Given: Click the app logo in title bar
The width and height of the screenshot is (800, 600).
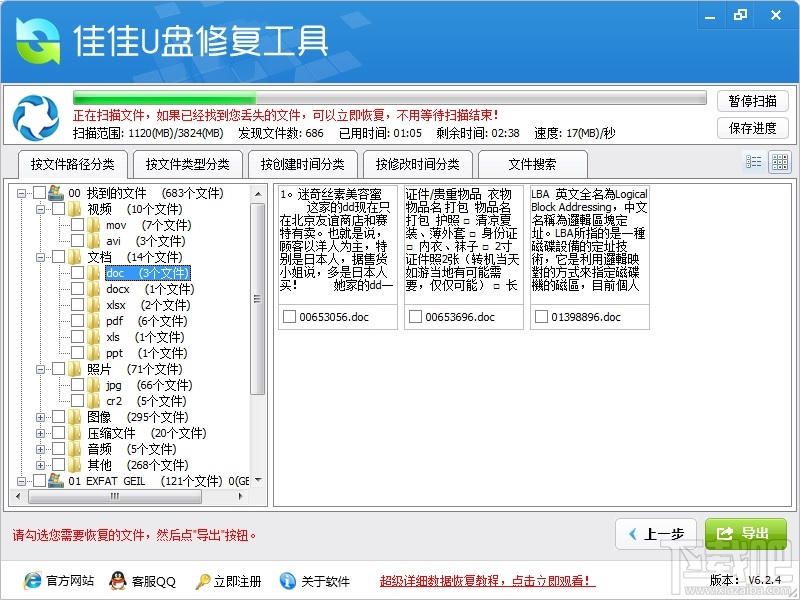Looking at the screenshot, I should click(38, 41).
